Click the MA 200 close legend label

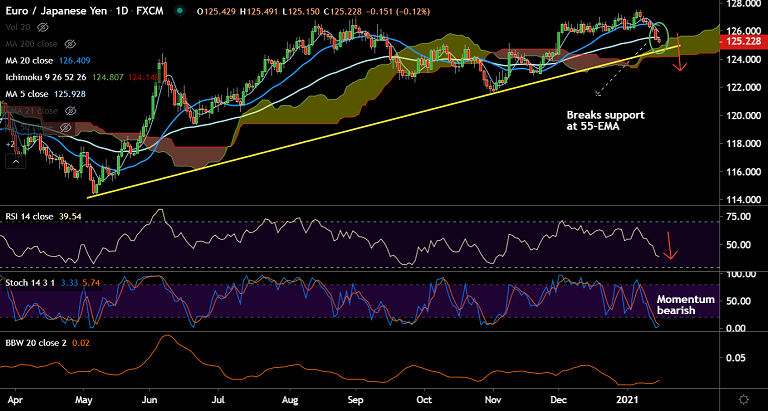pyautogui.click(x=32, y=44)
